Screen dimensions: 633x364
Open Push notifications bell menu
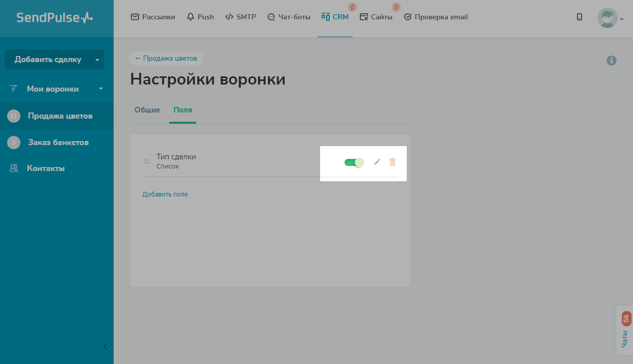tap(200, 17)
